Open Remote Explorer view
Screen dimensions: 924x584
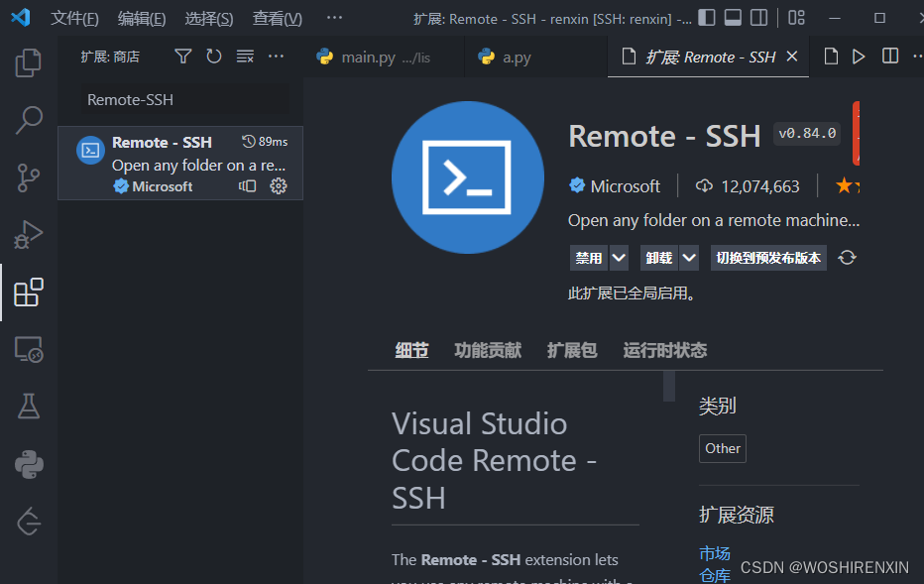coord(29,349)
